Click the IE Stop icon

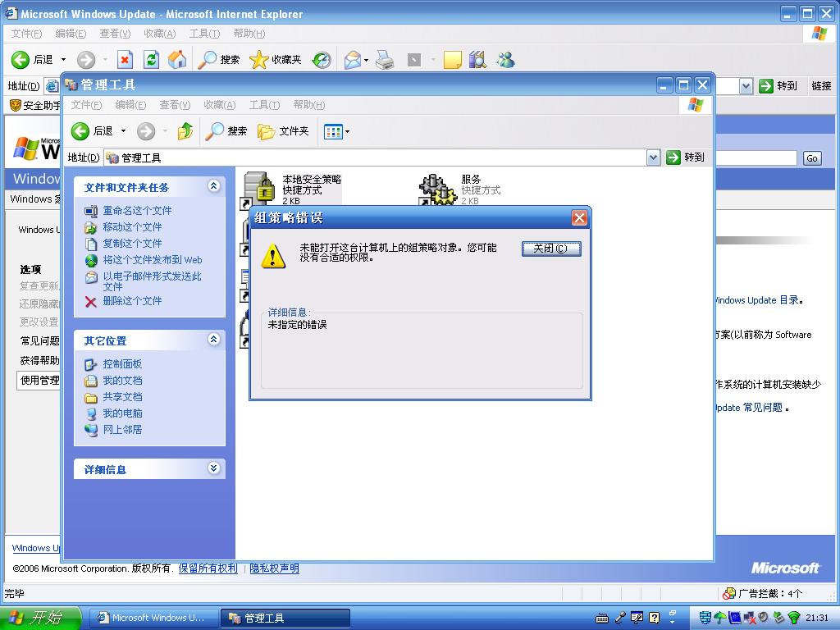coord(125,59)
